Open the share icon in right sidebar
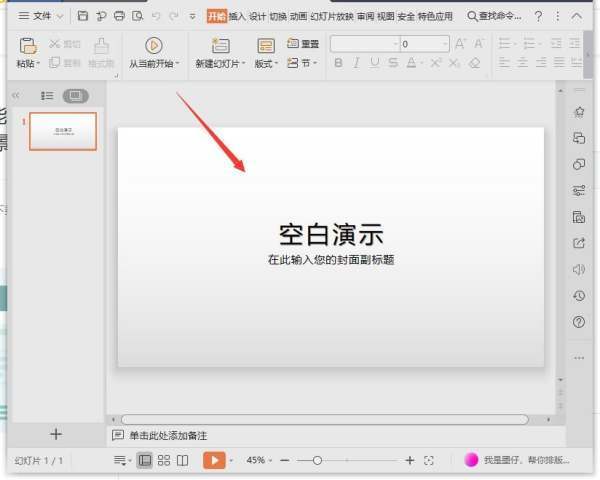Screen dimensions: 600x480 [579, 243]
